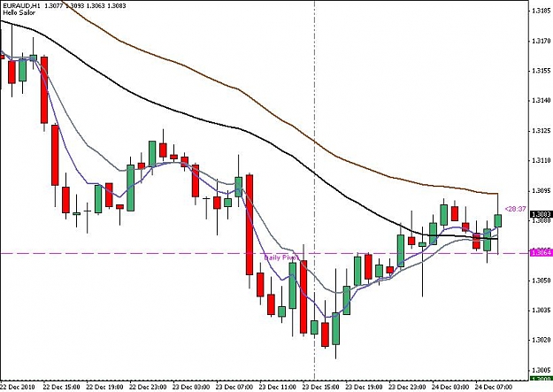Viewport: 553px width, 392px height.
Task: Click the 1.3035 price axis label
Action: coord(541,310)
